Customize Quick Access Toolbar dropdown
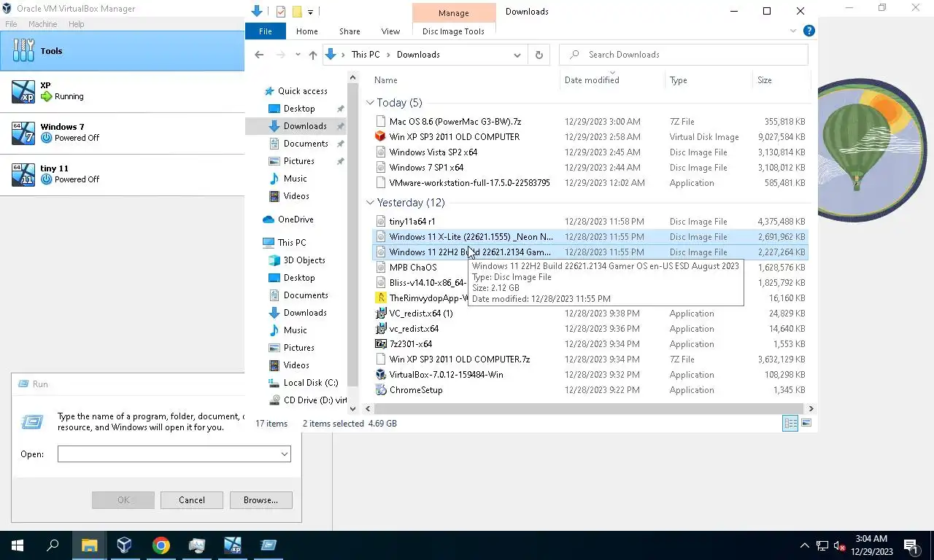Viewport: 934px width, 560px height. point(310,12)
